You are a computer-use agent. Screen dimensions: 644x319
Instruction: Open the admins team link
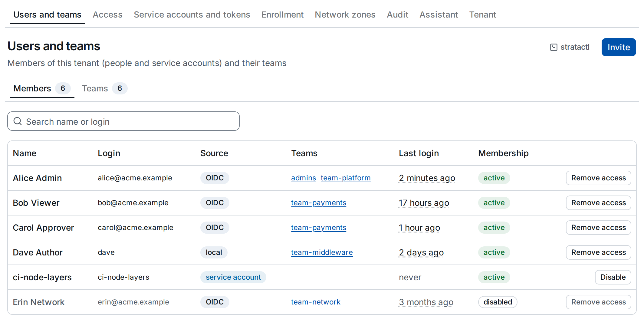pyautogui.click(x=303, y=178)
